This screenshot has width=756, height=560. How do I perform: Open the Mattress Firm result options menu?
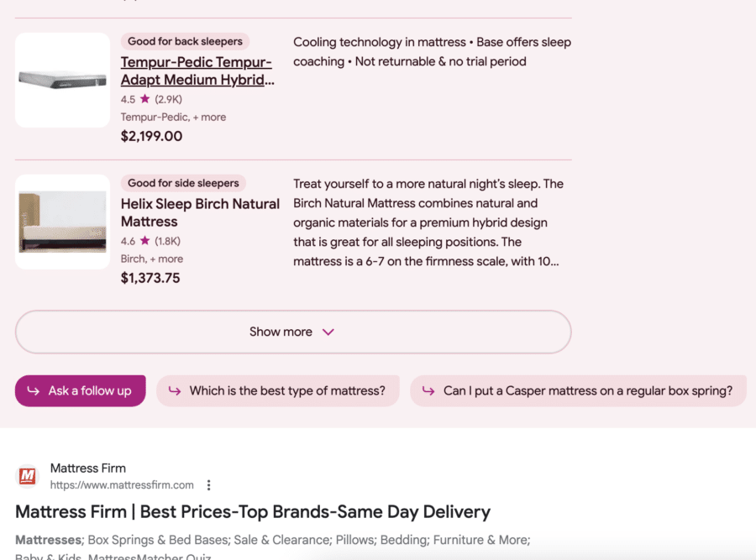[x=209, y=484]
